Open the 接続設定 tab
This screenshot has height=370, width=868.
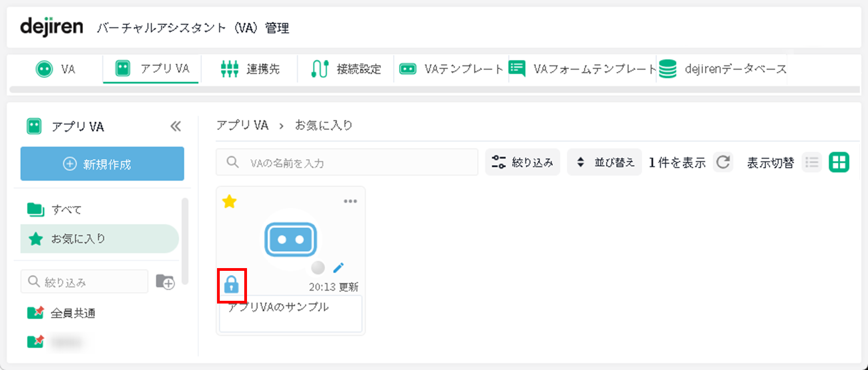346,69
